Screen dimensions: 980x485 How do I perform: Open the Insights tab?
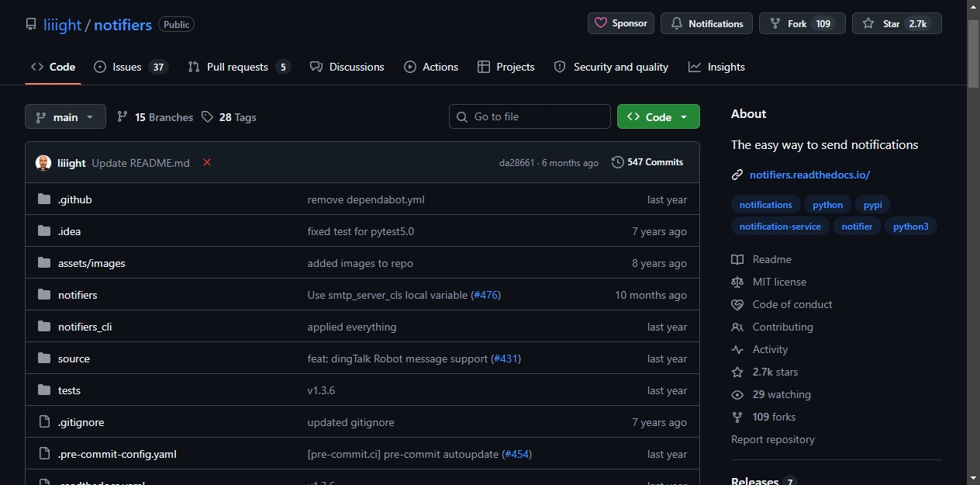click(x=716, y=67)
